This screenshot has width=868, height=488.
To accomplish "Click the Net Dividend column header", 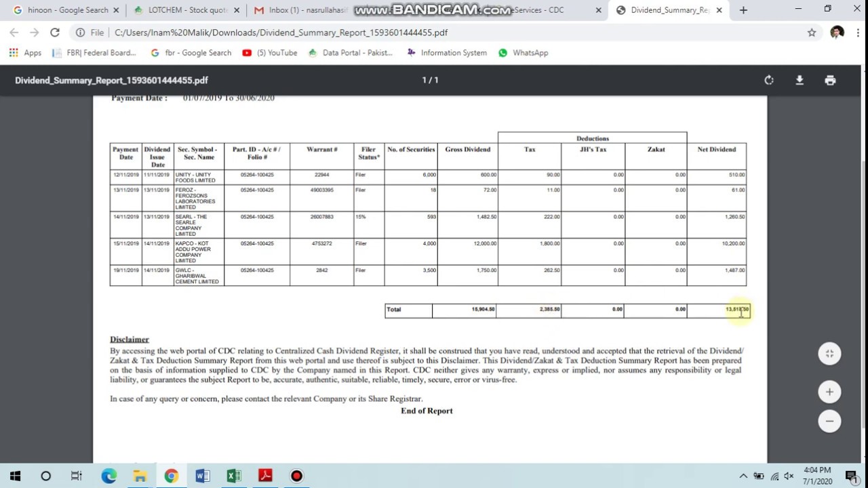I will (x=717, y=149).
